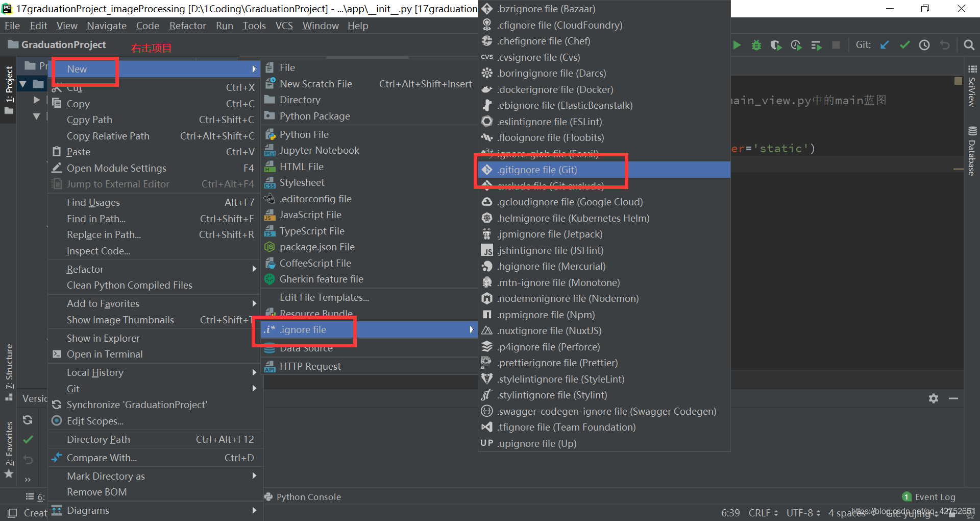
Task: Choose .prettierignore file (Prettier)
Action: [604, 363]
